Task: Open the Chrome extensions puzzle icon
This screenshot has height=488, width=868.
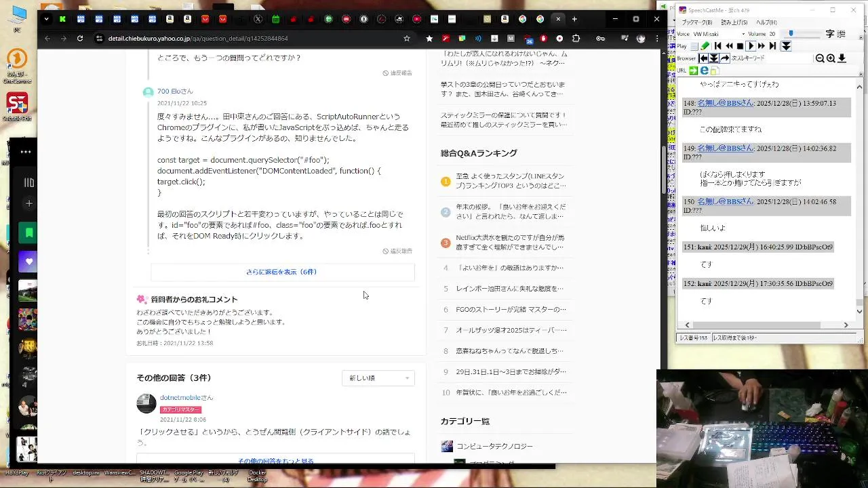Action: 576,39
